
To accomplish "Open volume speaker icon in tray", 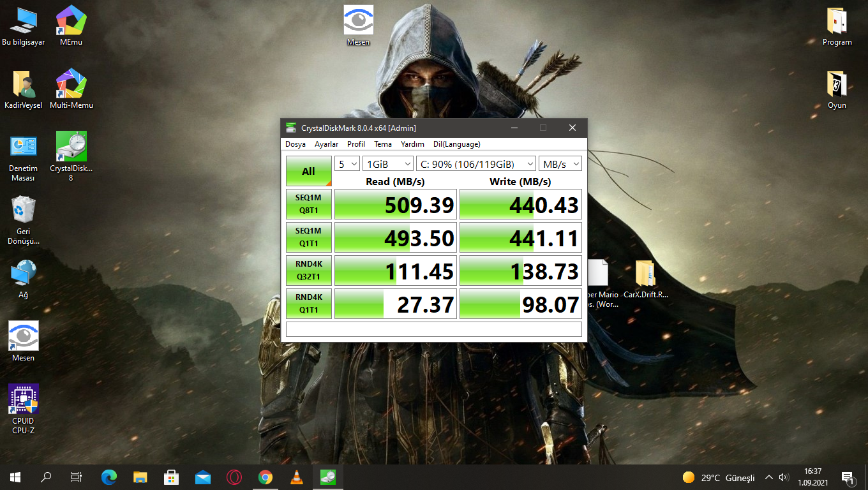I will tap(784, 477).
